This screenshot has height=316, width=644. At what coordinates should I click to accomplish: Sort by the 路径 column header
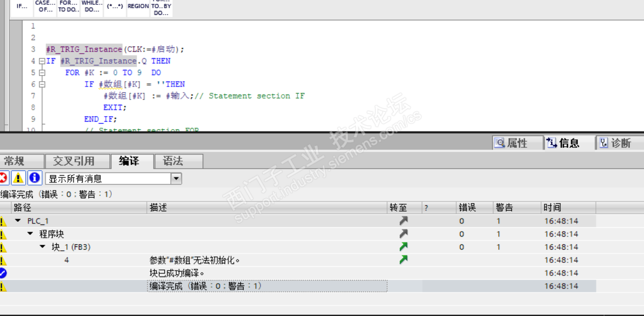(x=79, y=208)
